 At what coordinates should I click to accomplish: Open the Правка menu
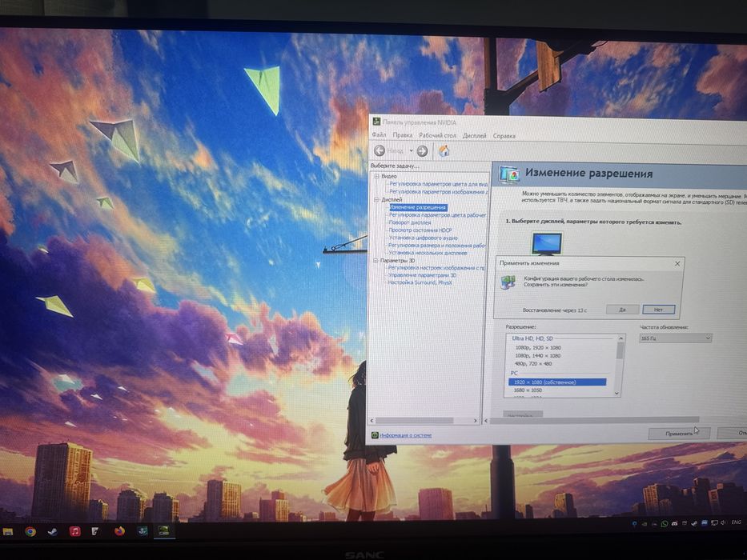403,135
